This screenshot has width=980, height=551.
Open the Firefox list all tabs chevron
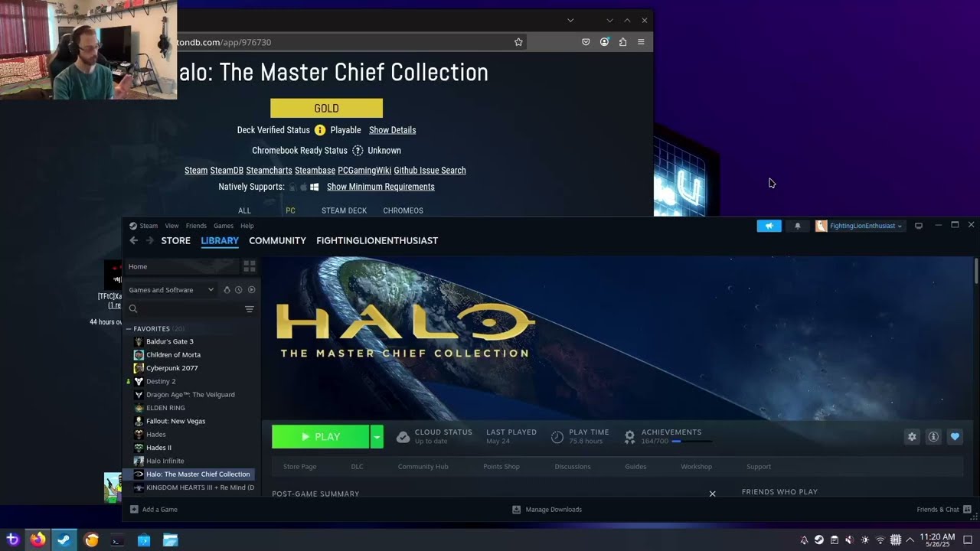[570, 20]
